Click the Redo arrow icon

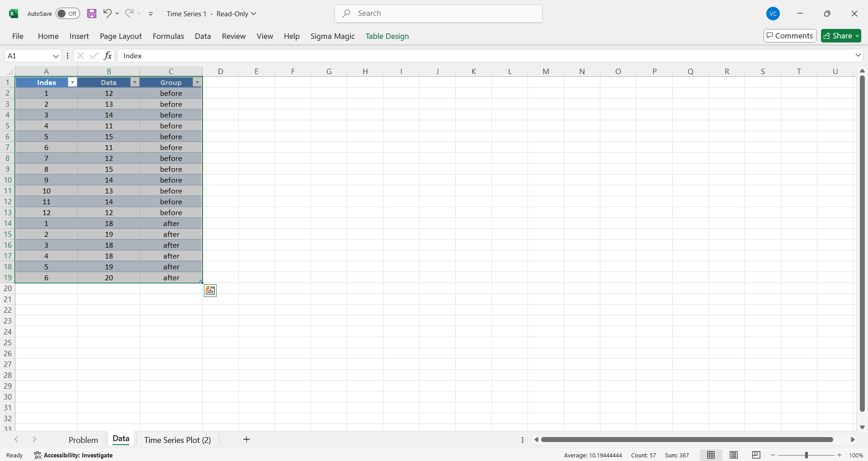(129, 13)
